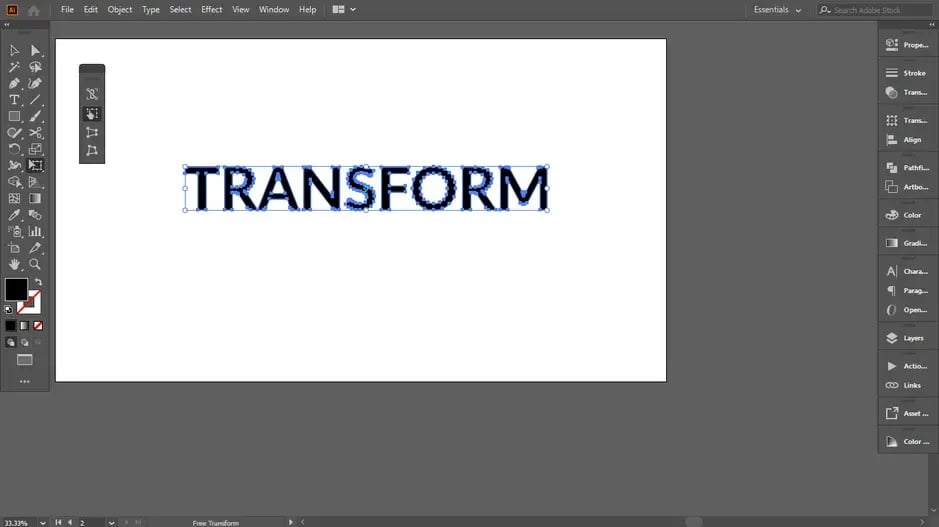Pick the Eyedropper tool

coord(14,215)
